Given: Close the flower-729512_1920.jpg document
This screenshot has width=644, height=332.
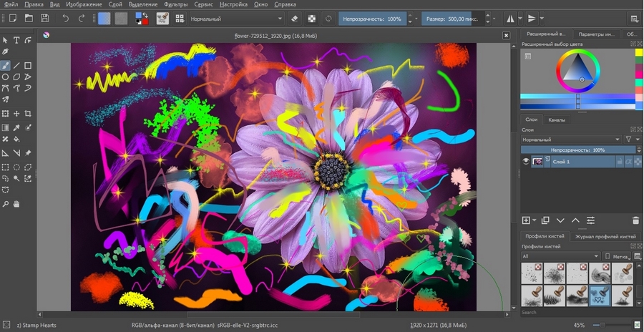Looking at the screenshot, I should pos(506,36).
